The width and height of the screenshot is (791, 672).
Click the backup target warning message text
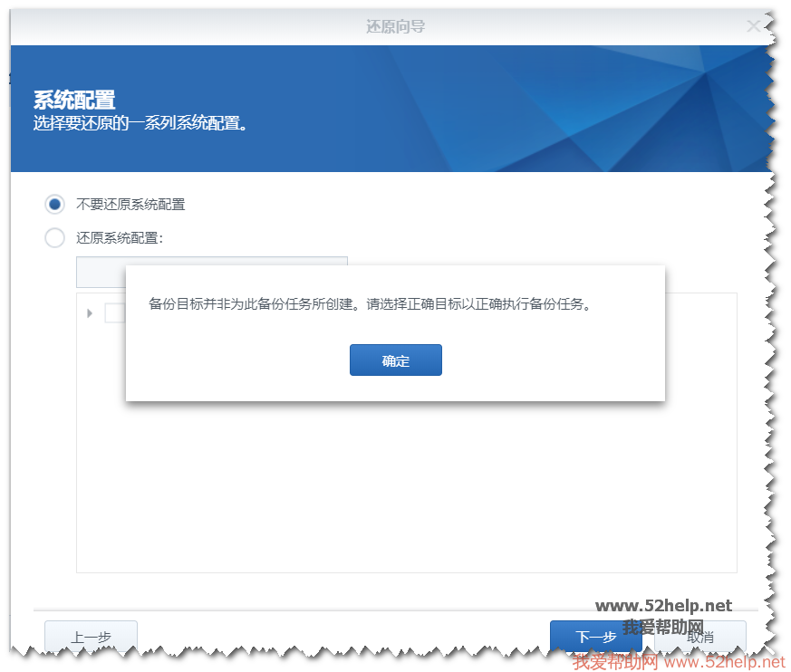(x=370, y=304)
